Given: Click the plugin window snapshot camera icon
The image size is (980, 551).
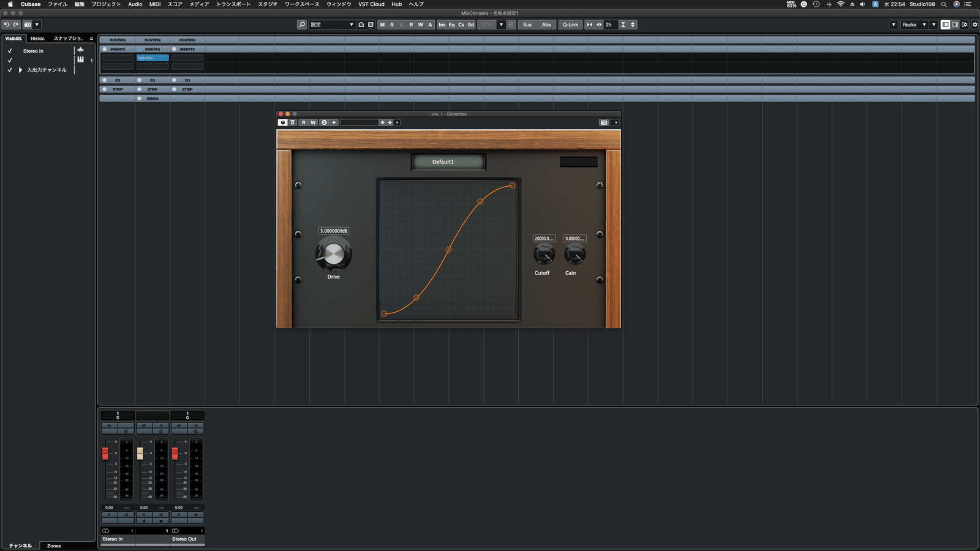Looking at the screenshot, I should pyautogui.click(x=604, y=122).
